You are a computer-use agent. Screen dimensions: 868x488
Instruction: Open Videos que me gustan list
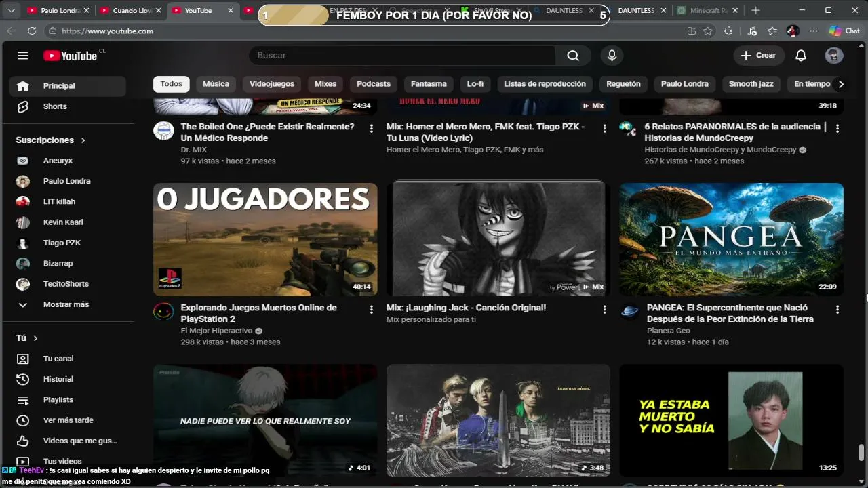coord(68,441)
